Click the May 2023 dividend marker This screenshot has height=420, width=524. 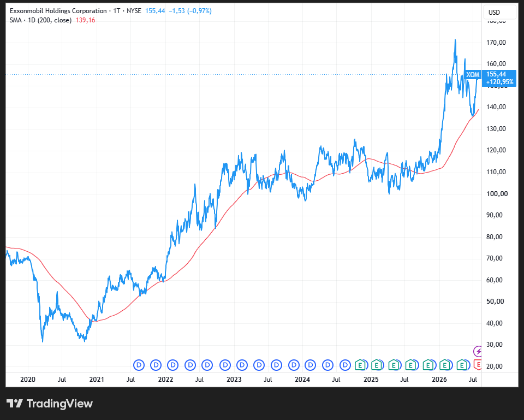pos(259,365)
